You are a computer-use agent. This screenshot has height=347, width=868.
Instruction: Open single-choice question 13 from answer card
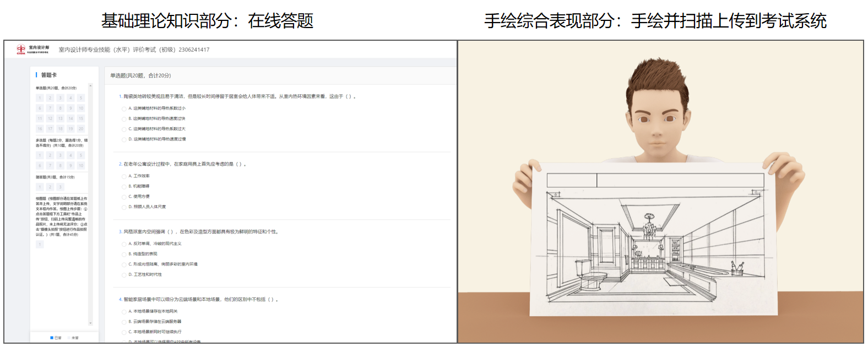(60, 118)
